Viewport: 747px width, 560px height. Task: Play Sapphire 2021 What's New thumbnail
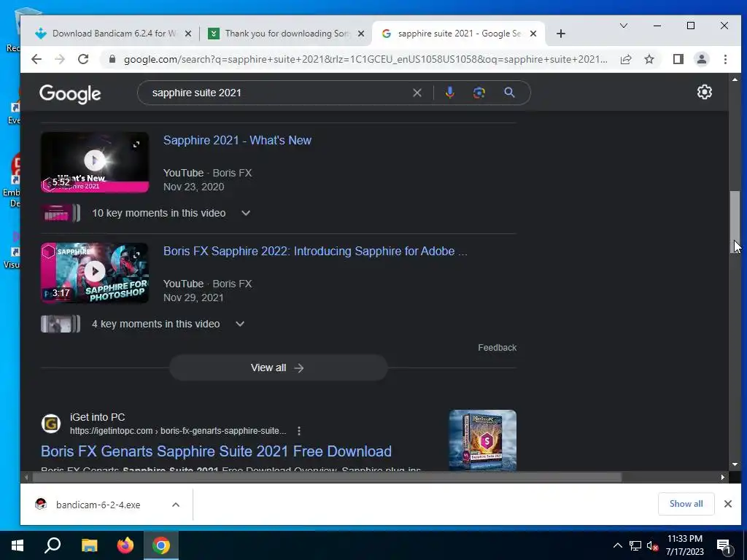click(x=95, y=163)
